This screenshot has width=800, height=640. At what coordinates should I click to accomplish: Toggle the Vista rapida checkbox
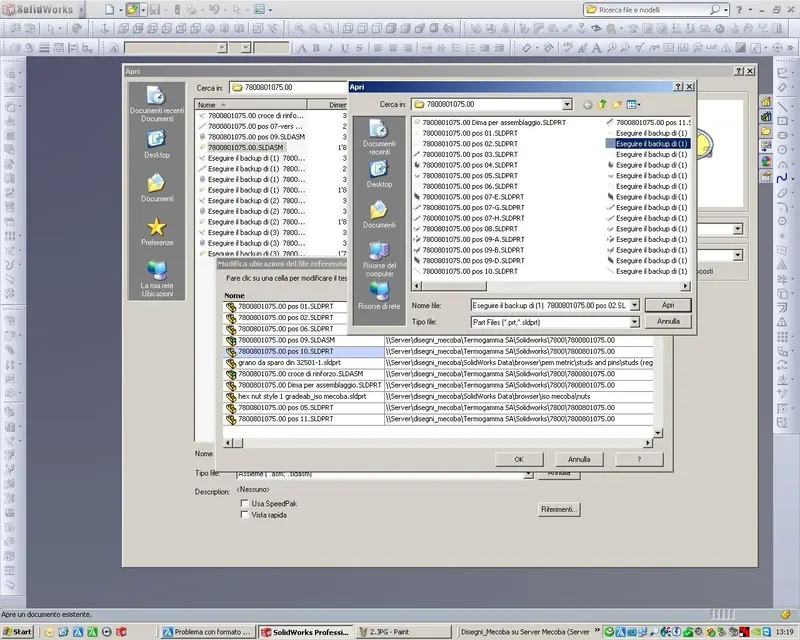tap(244, 515)
